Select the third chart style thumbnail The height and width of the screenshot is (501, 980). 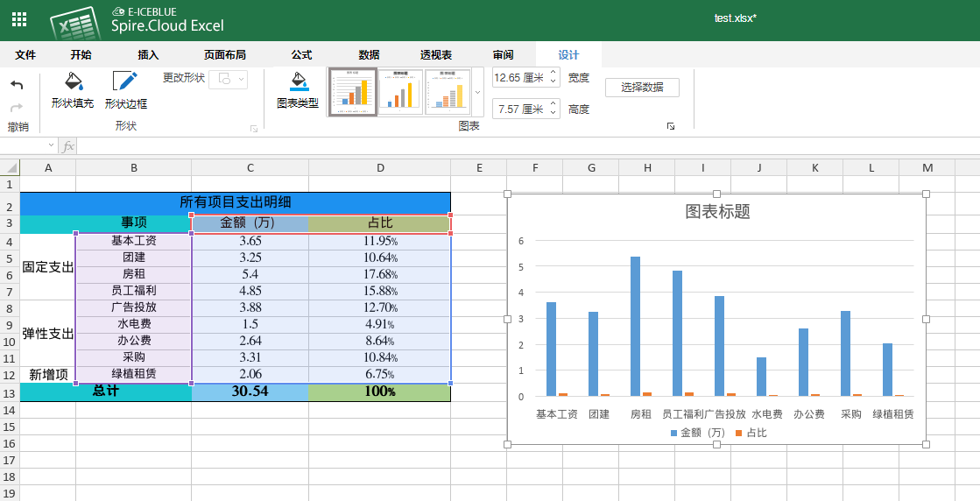[448, 92]
